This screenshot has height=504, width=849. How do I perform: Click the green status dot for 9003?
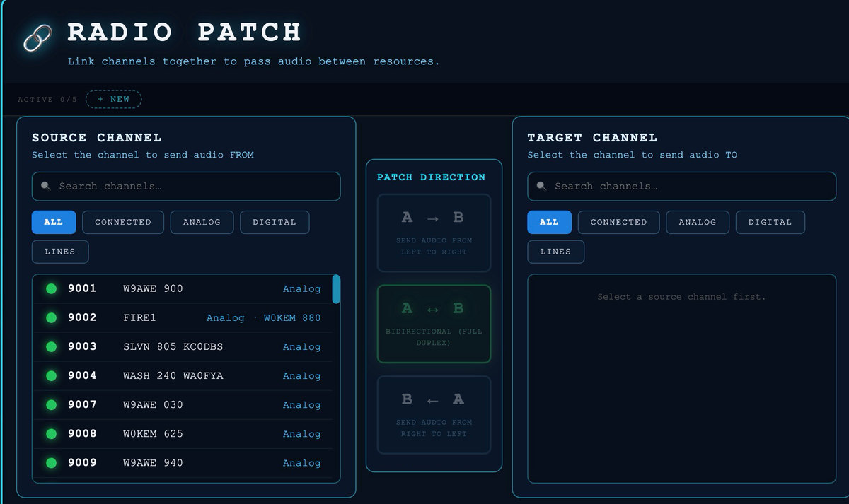pos(51,347)
